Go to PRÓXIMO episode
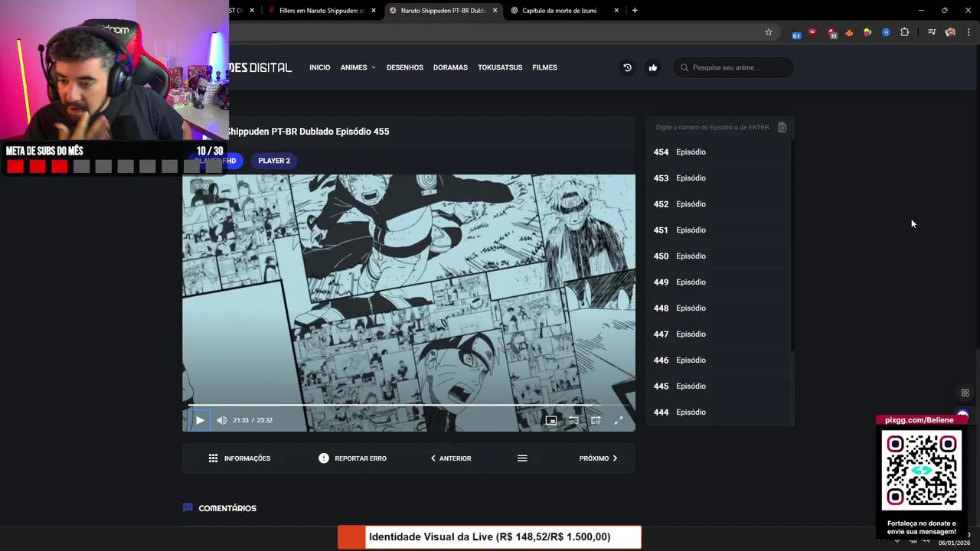Screen dimensions: 980x551 click(x=598, y=458)
